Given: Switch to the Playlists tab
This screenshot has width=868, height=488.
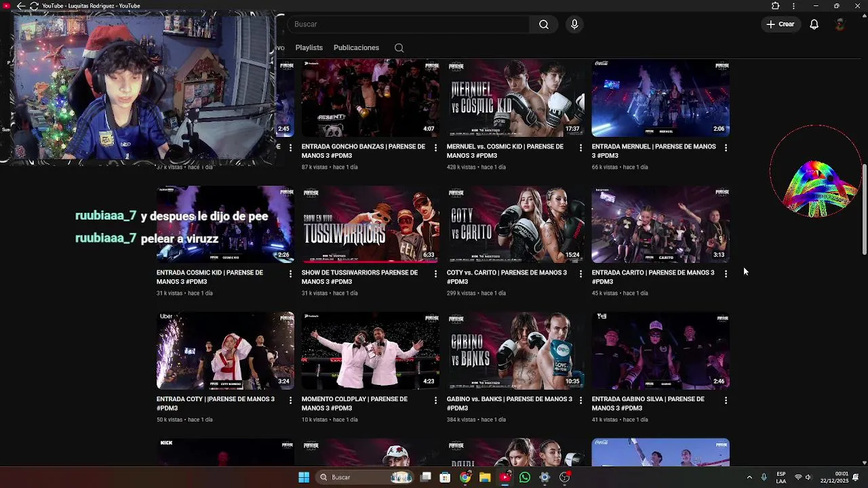Looking at the screenshot, I should (309, 47).
